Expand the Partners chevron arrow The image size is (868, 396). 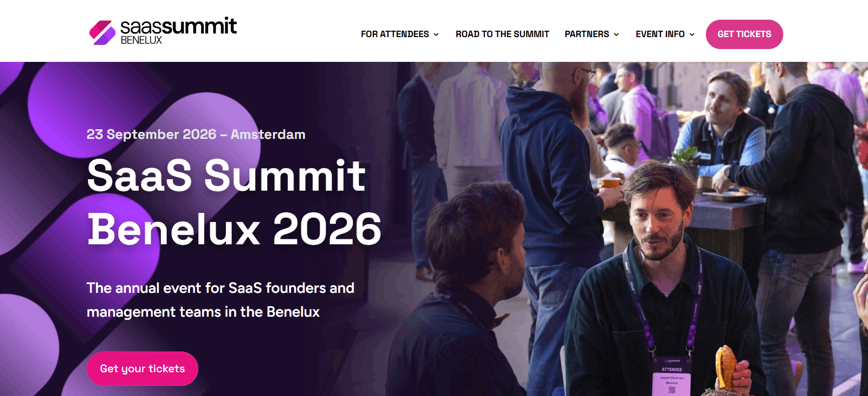pos(616,34)
